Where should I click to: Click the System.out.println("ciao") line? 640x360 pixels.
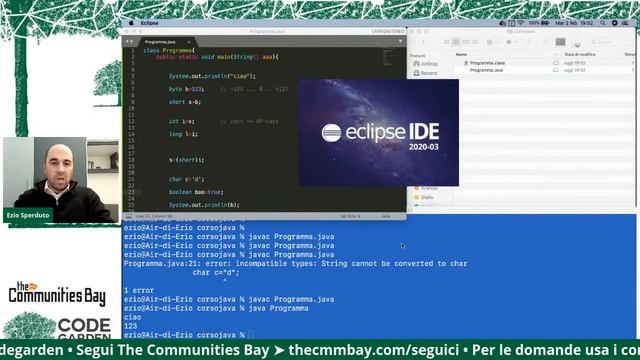tap(212, 76)
